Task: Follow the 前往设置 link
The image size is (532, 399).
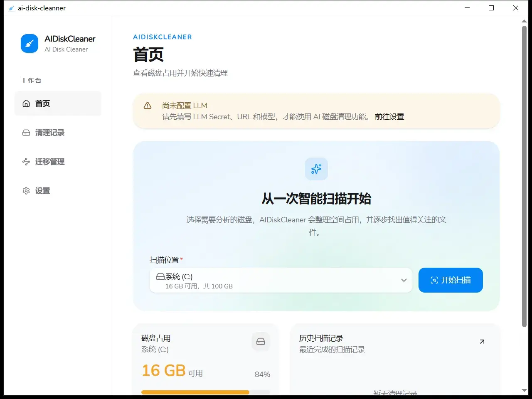Action: (x=389, y=117)
